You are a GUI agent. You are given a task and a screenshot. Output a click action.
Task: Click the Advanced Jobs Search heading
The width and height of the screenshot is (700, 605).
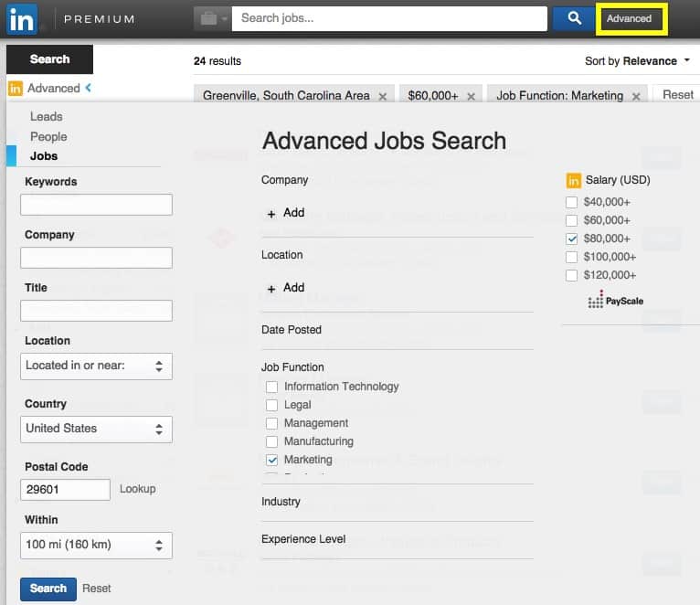pyautogui.click(x=385, y=141)
